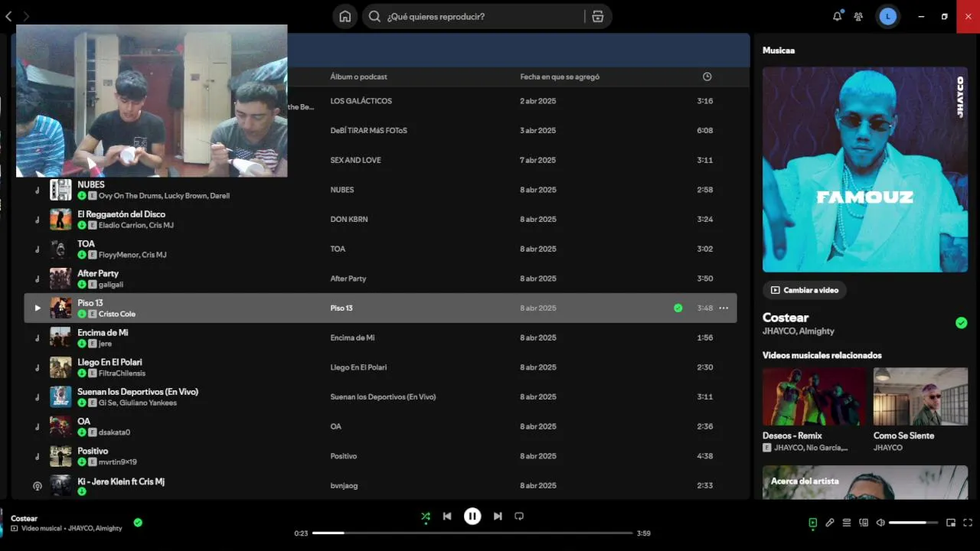Go back with the left arrow
The height and width of the screenshot is (551, 980).
pyautogui.click(x=8, y=16)
